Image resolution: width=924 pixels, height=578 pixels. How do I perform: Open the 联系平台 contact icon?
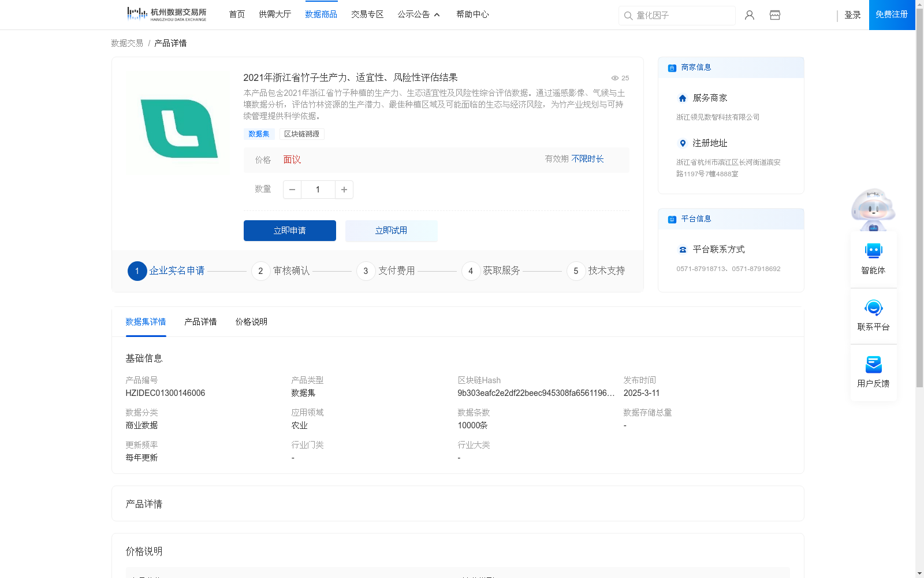point(874,307)
